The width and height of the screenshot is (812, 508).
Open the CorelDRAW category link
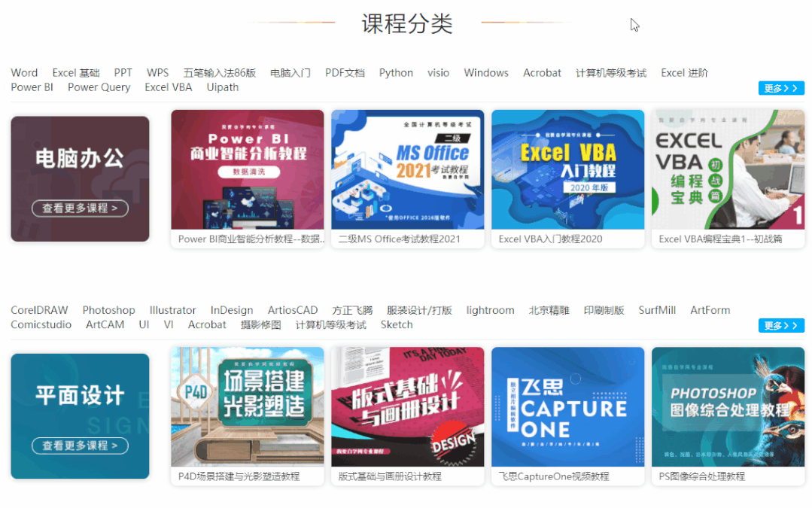(x=39, y=310)
